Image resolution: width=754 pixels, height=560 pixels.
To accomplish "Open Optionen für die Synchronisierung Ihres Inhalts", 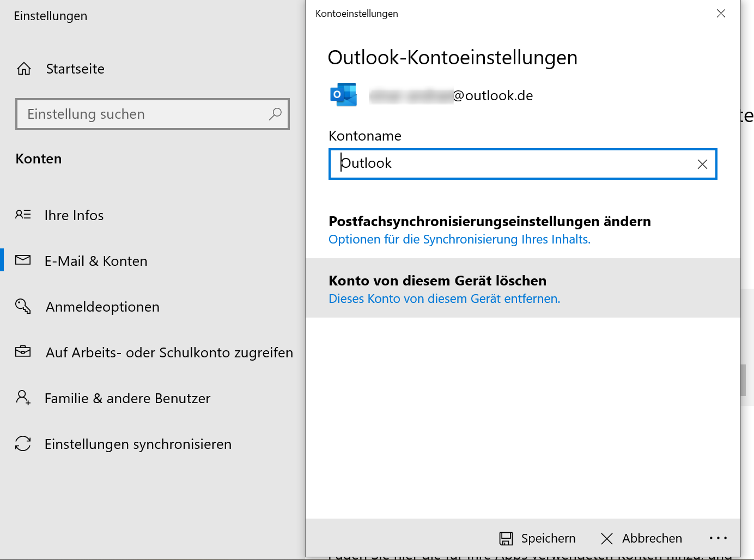I will [459, 239].
